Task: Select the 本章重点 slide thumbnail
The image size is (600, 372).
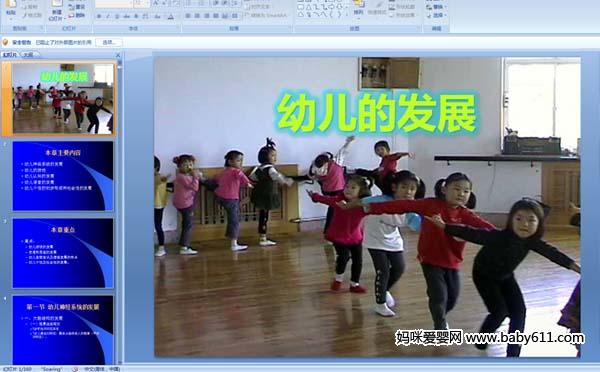Action: tap(63, 253)
